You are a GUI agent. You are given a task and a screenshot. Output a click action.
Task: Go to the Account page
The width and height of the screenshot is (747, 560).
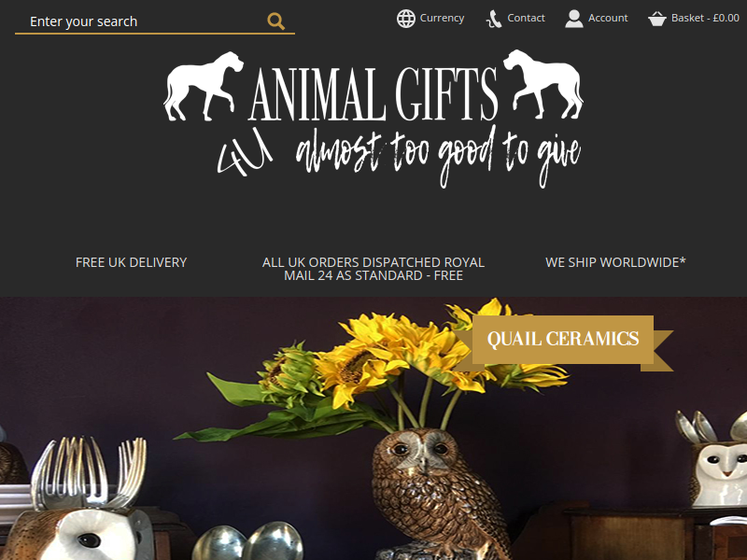pyautogui.click(x=608, y=18)
